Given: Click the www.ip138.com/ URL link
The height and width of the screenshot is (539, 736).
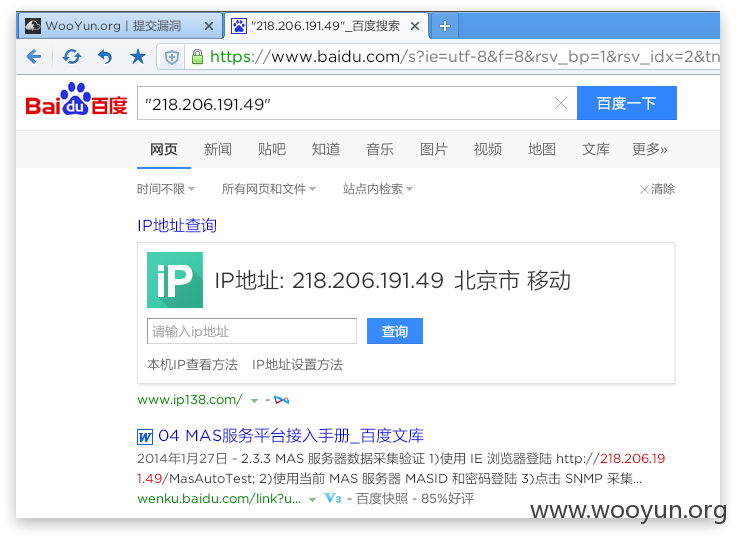Looking at the screenshot, I should [x=190, y=400].
